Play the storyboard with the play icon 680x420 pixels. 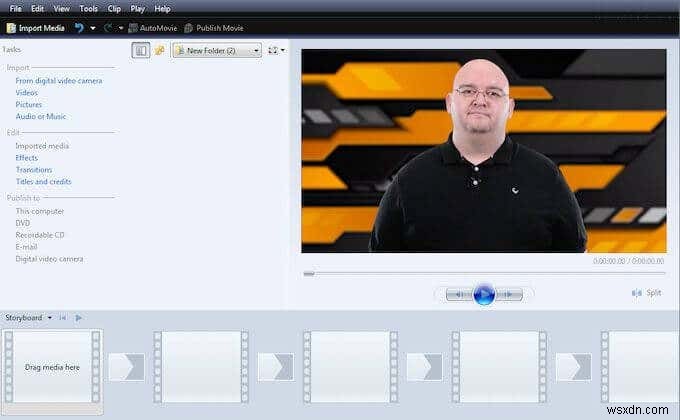78,318
